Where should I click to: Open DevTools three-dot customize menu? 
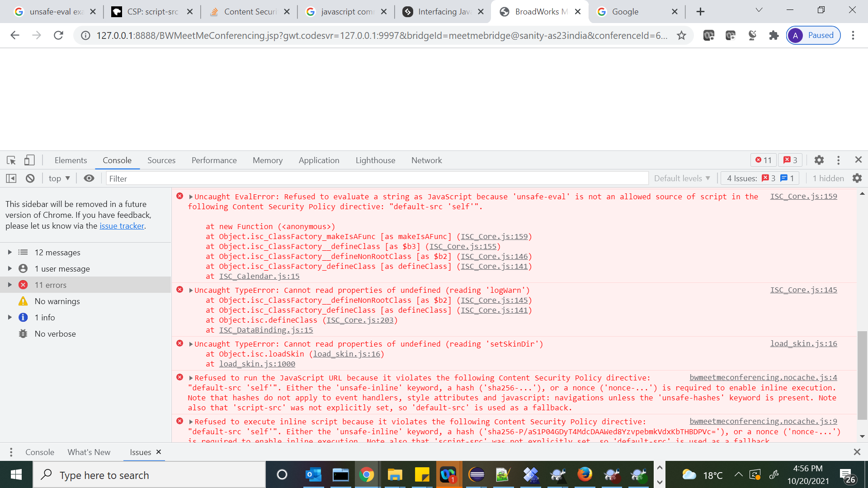tap(838, 160)
